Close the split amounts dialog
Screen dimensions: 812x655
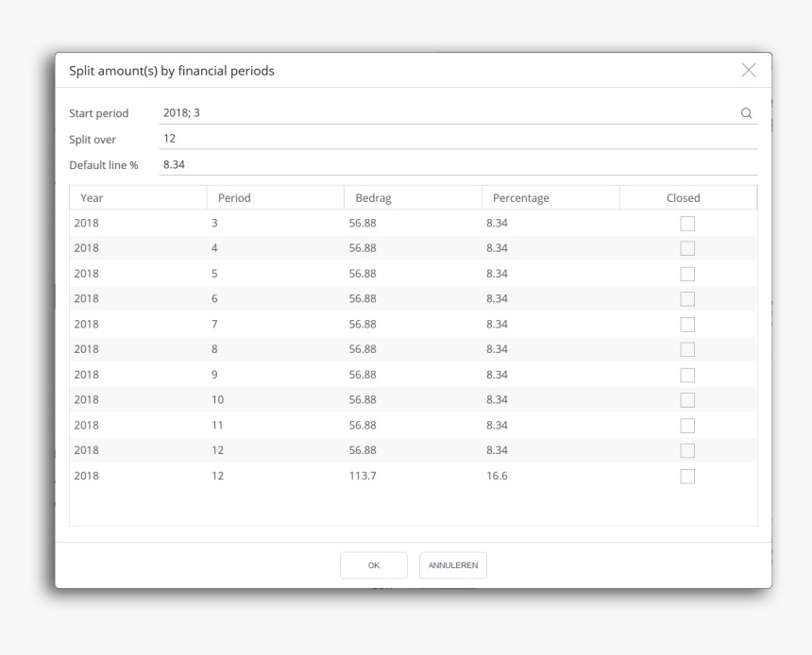click(x=749, y=70)
